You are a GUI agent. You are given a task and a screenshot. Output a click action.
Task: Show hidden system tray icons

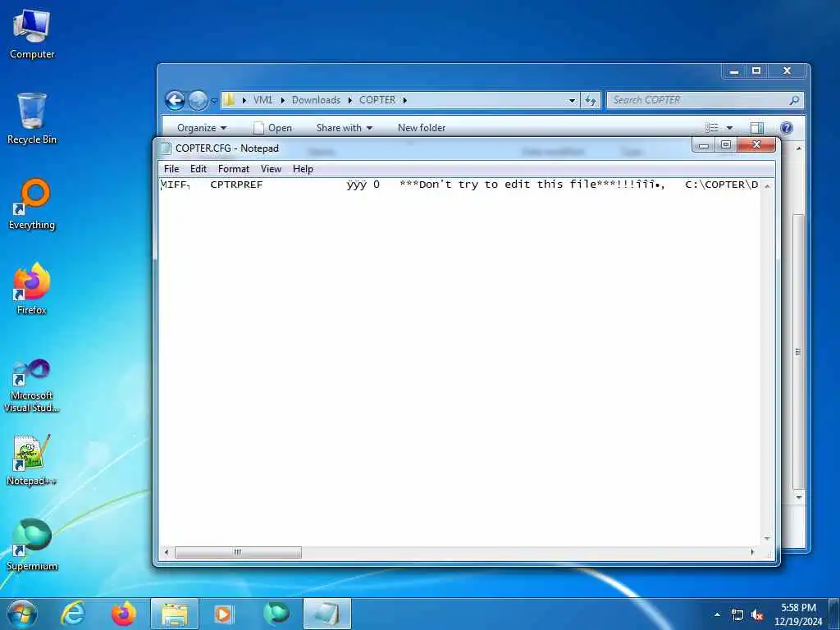coord(717,614)
